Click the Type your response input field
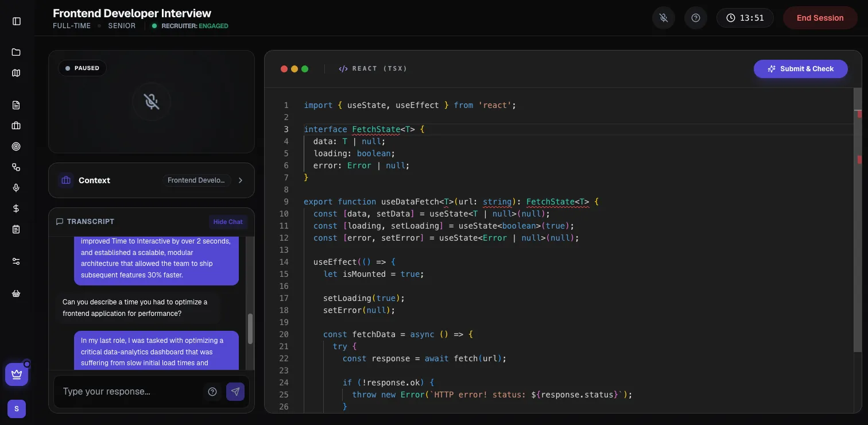Image resolution: width=868 pixels, height=425 pixels. click(130, 392)
